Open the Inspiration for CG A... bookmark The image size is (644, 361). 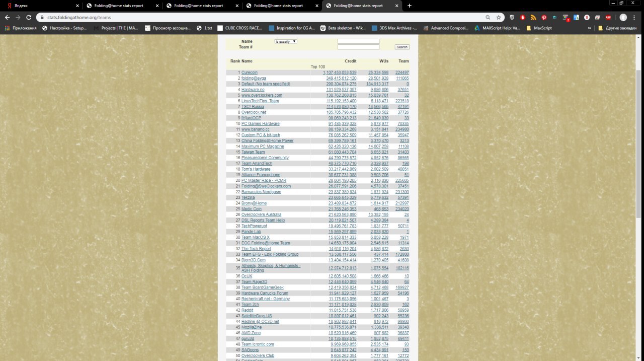292,28
